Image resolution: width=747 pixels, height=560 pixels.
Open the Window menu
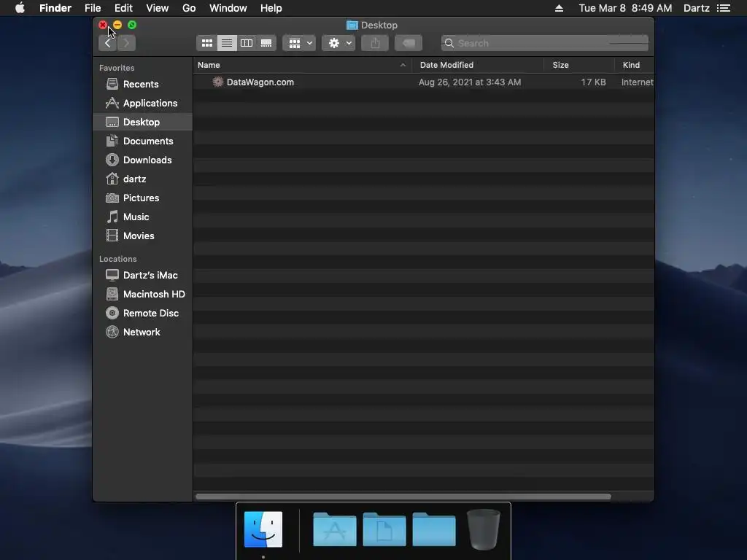click(228, 8)
